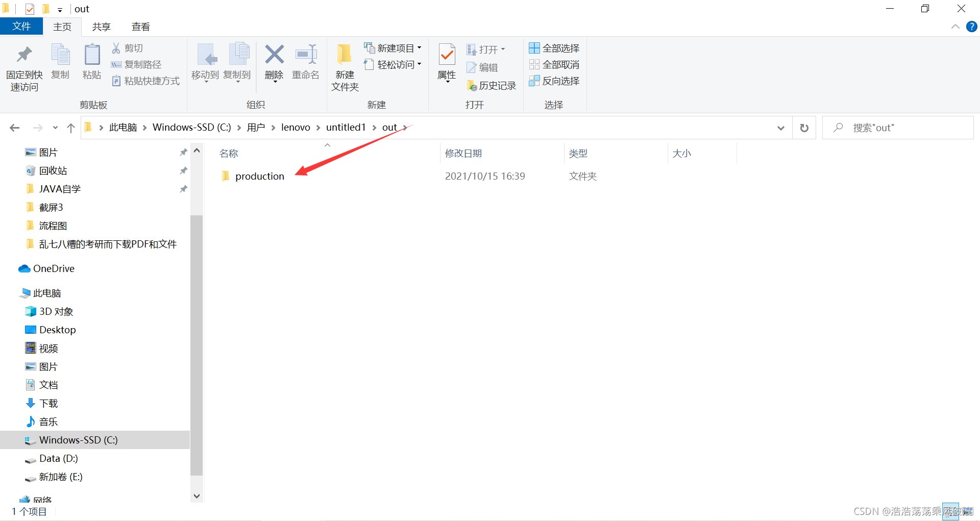Viewport: 980px width, 521px height.
Task: Switch to the View ribbon tab
Action: (140, 27)
